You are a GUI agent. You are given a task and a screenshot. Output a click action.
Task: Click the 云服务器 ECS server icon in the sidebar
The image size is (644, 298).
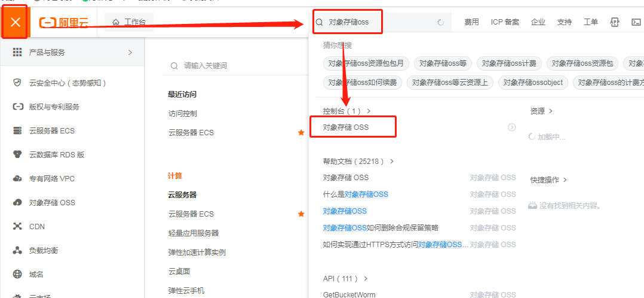(x=17, y=131)
